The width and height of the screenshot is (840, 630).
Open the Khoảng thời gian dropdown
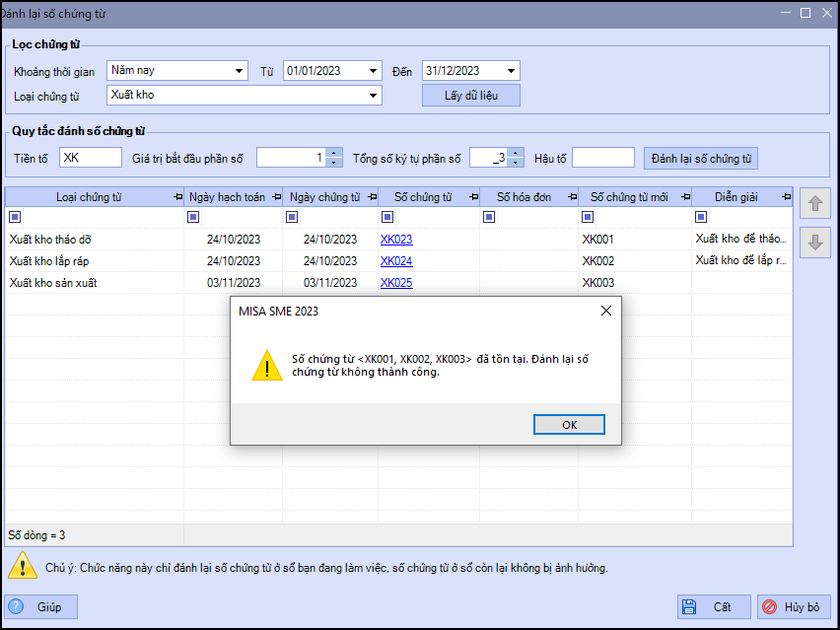click(240, 71)
